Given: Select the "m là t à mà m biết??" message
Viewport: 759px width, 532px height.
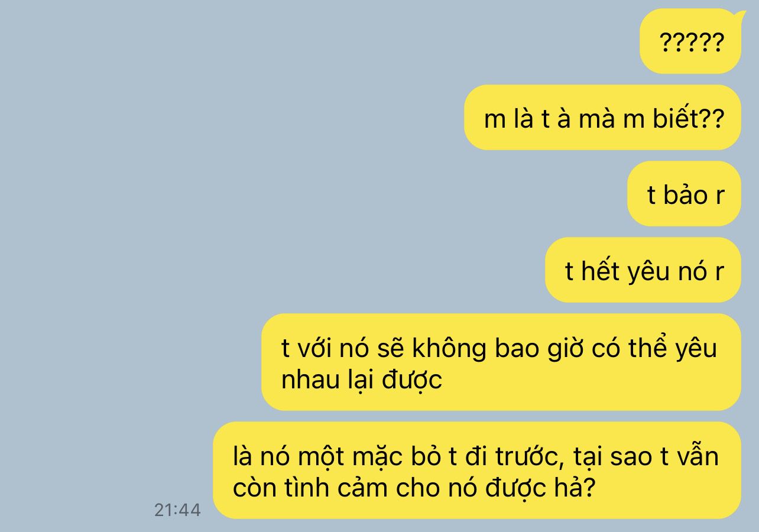Looking at the screenshot, I should point(602,118).
